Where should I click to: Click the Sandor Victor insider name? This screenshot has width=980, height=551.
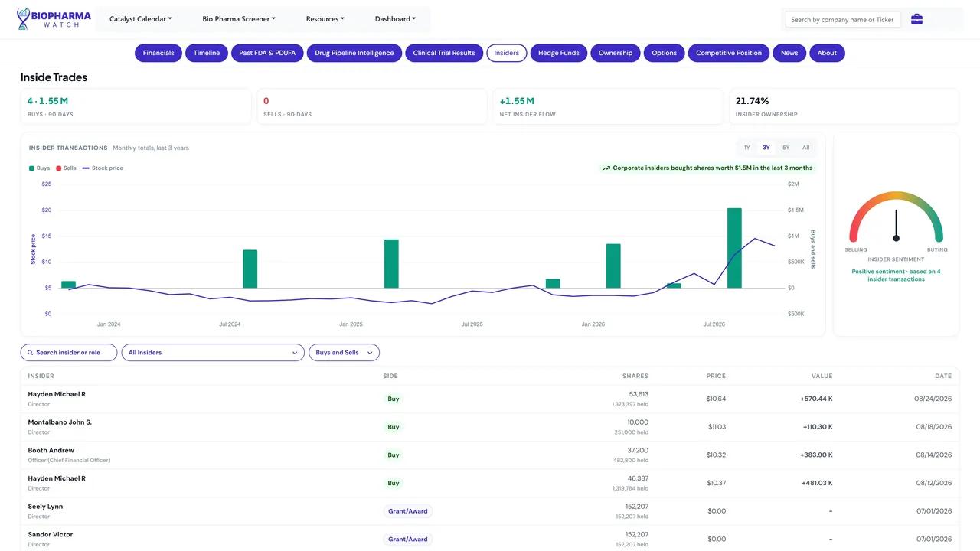pyautogui.click(x=51, y=535)
